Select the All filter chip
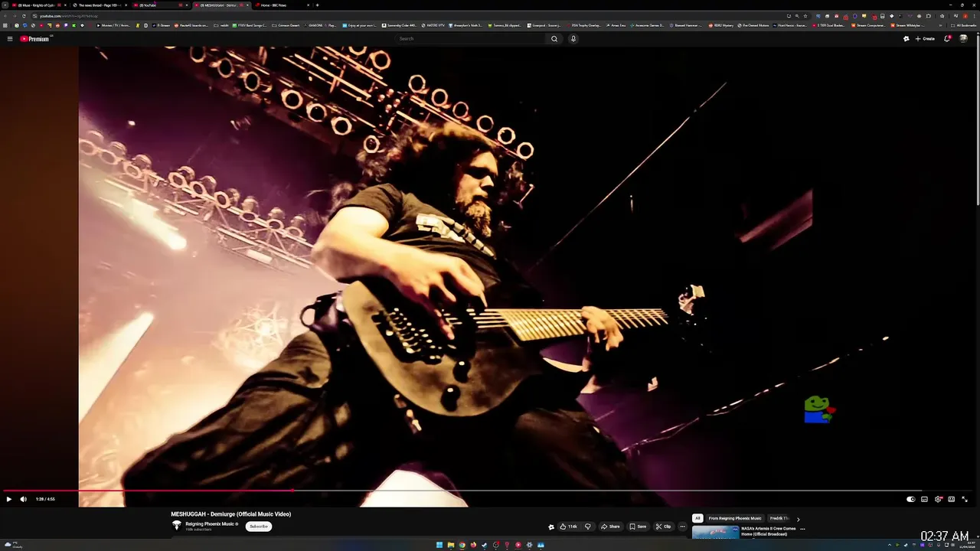980x551 pixels. point(697,518)
